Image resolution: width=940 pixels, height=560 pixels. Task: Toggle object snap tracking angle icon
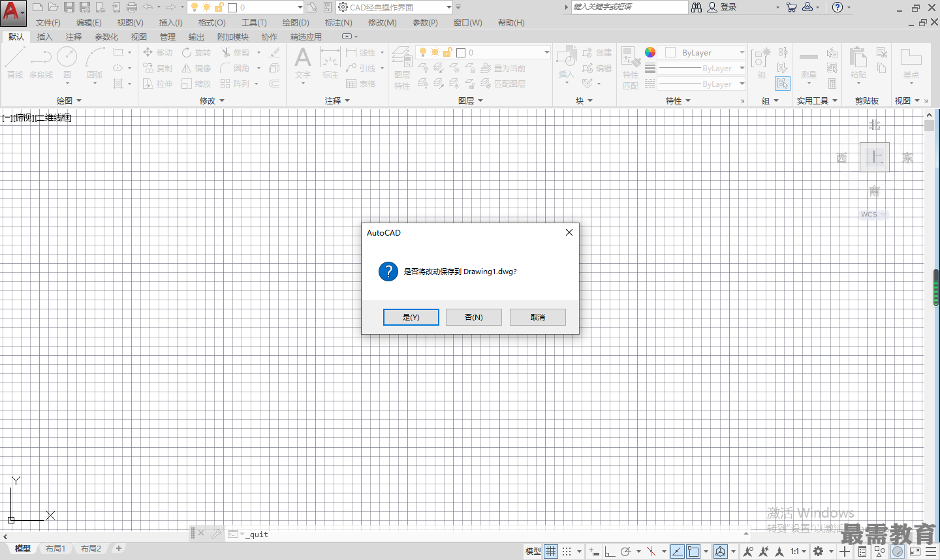(x=678, y=552)
